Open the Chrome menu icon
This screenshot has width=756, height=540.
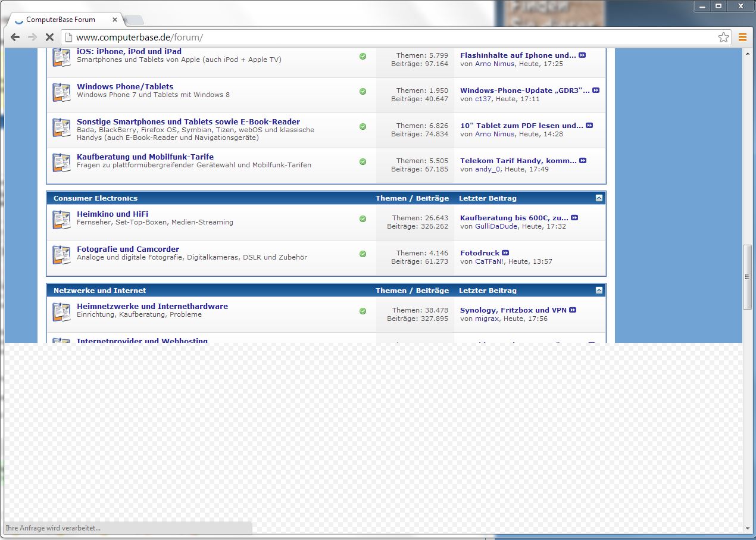[742, 38]
